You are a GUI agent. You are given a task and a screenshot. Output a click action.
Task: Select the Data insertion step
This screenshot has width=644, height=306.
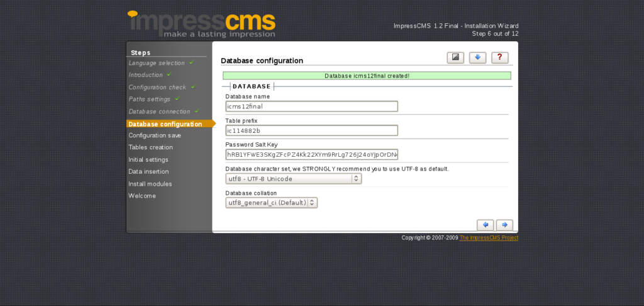tap(148, 171)
